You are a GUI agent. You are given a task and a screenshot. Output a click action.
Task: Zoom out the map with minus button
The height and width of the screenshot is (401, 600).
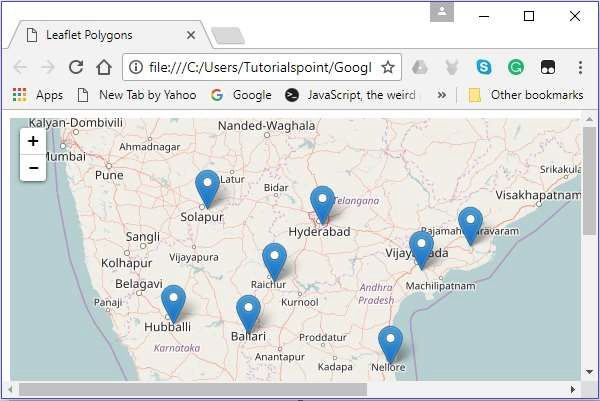pyautogui.click(x=33, y=168)
